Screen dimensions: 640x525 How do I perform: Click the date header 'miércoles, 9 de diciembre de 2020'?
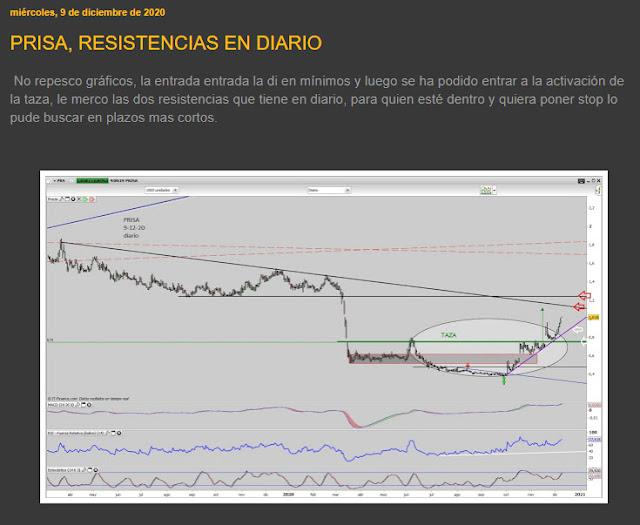[87, 13]
